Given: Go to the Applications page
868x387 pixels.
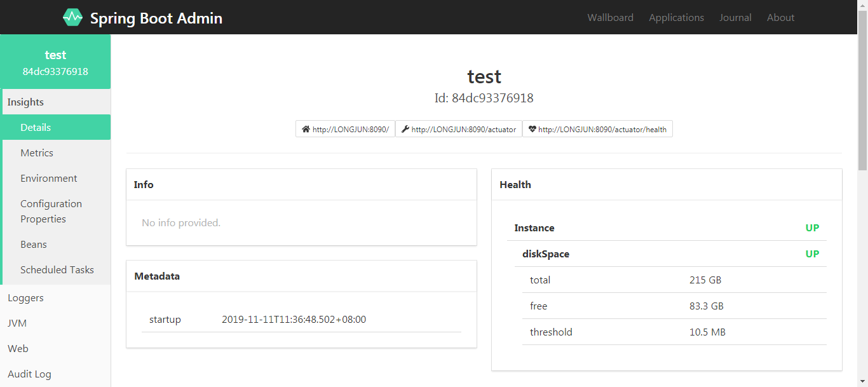Looking at the screenshot, I should pyautogui.click(x=676, y=17).
